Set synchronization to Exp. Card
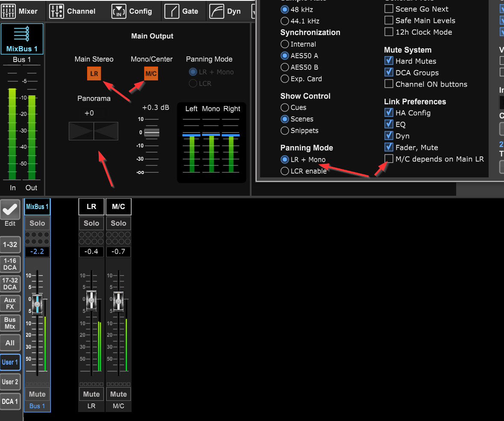The image size is (504, 421). click(x=284, y=79)
